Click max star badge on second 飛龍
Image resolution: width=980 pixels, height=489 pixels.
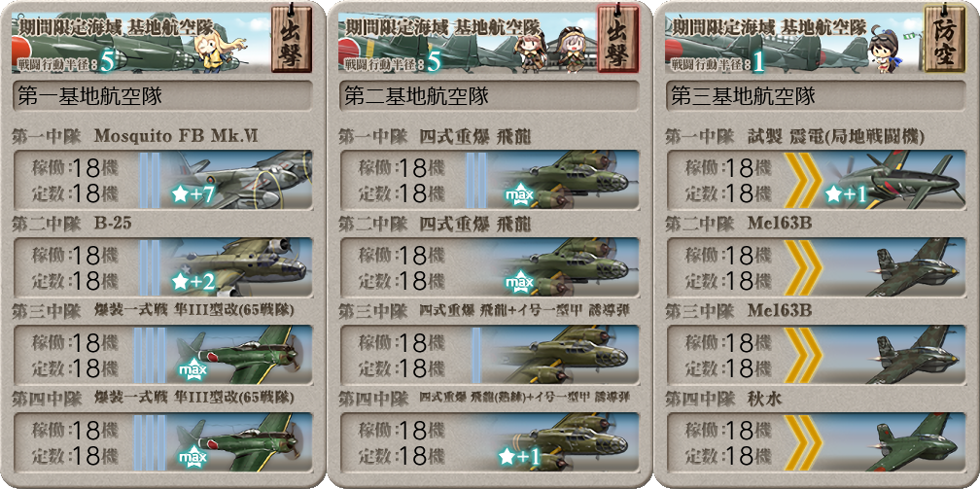[519, 283]
